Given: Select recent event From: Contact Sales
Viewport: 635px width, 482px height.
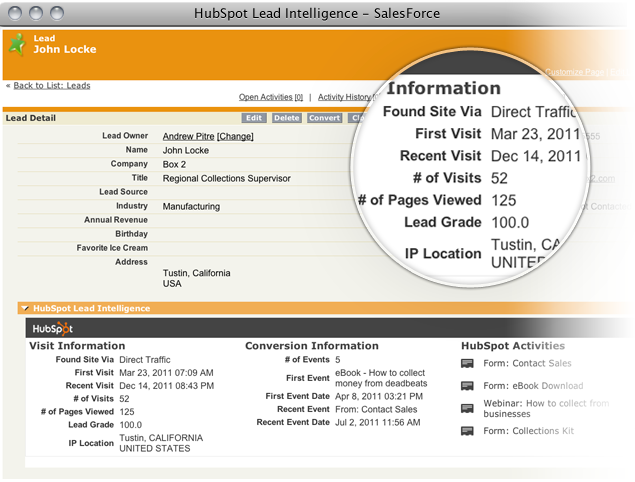Looking at the screenshot, I should (376, 409).
